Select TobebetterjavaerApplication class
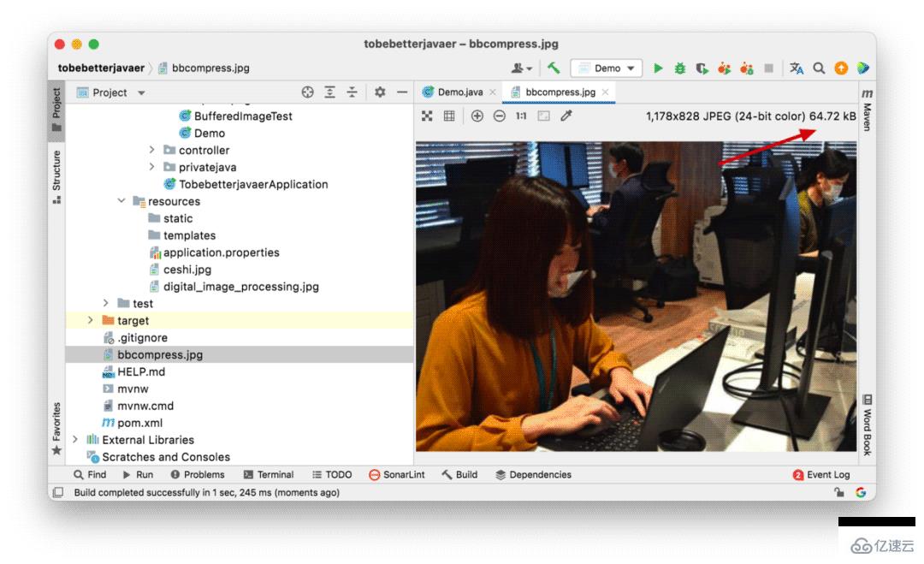The width and height of the screenshot is (924, 564). [253, 185]
